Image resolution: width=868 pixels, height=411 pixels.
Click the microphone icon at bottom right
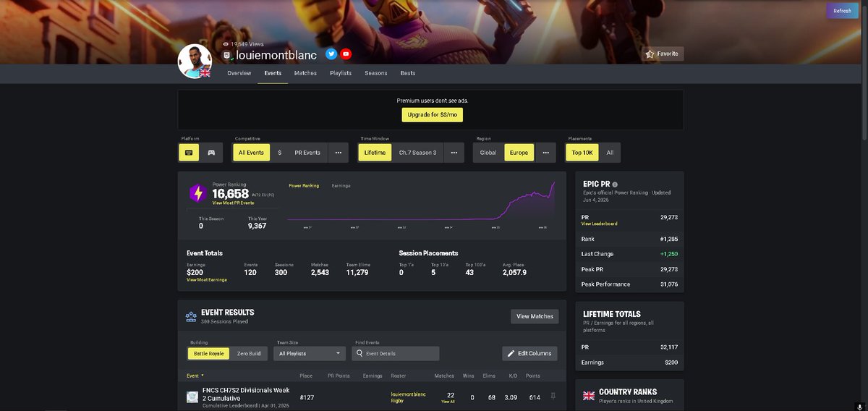861,406
